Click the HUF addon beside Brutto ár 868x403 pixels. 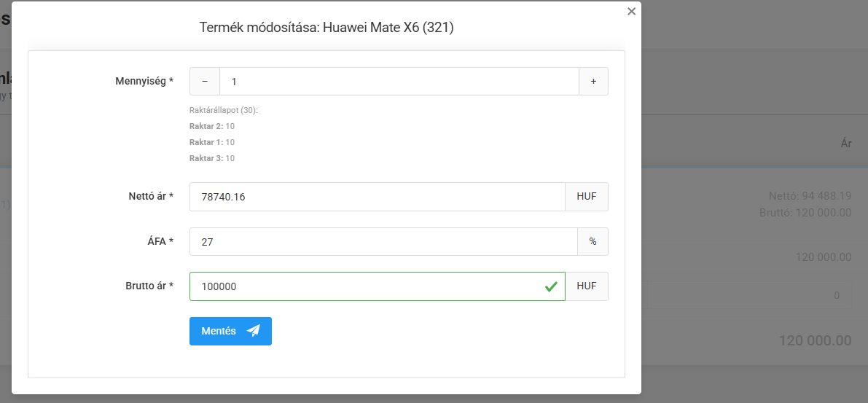point(587,286)
